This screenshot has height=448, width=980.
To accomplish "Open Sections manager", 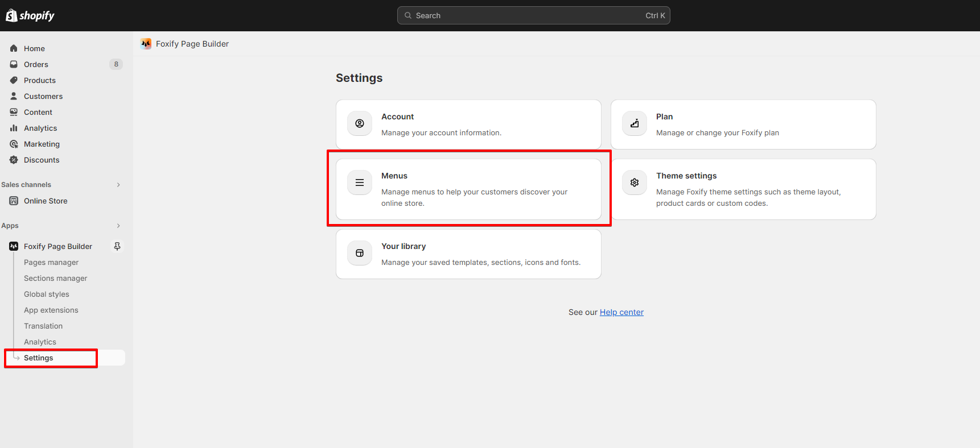I will tap(56, 278).
